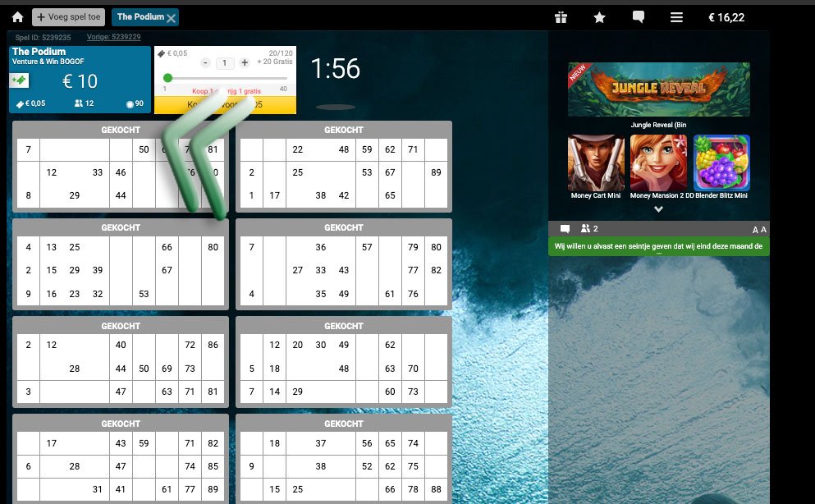The image size is (815, 504).
Task: Click number 86 on third left ticket
Action: click(213, 345)
